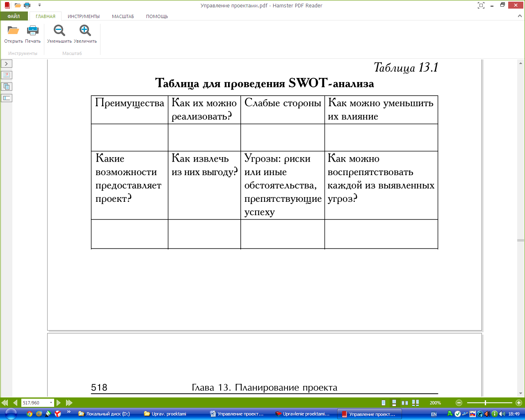Launch Yandex browser from quick launch
This screenshot has height=420, width=525.
[x=58, y=414]
